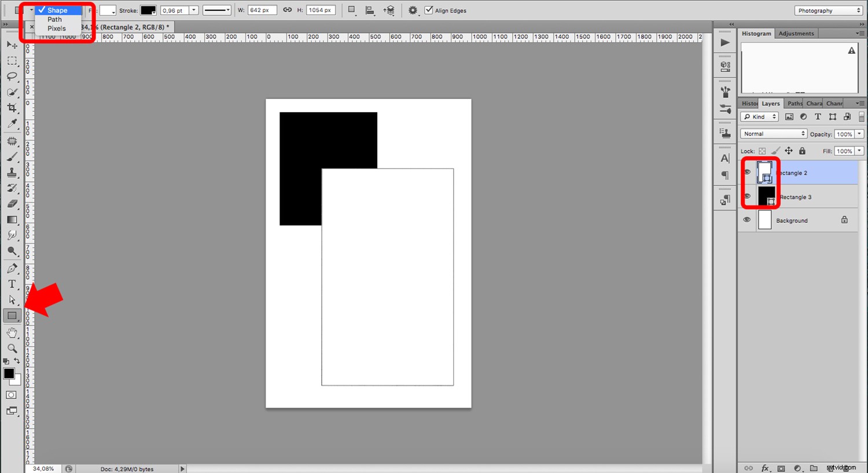This screenshot has height=473, width=868.
Task: Select the Hand tool
Action: [12, 332]
